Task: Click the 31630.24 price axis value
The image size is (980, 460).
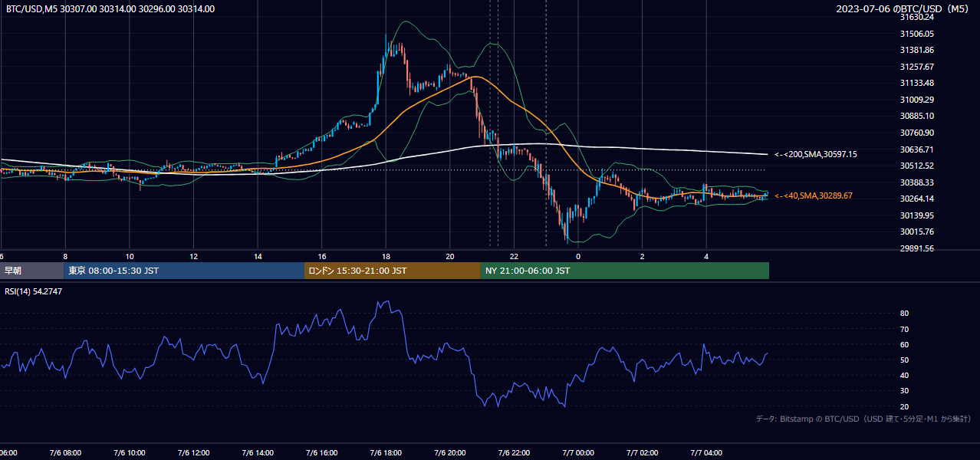Action: click(x=916, y=17)
